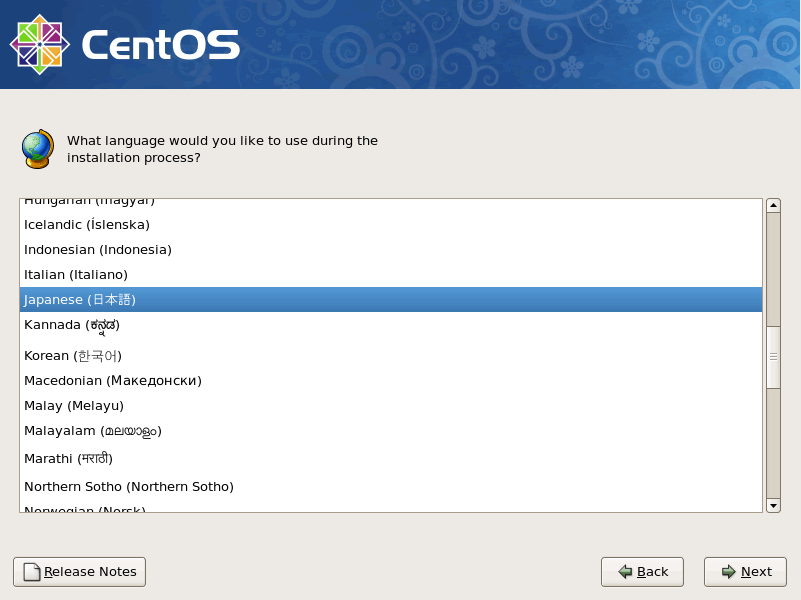The height and width of the screenshot is (600, 801).
Task: Pick Malayalam from the list
Action: [391, 431]
